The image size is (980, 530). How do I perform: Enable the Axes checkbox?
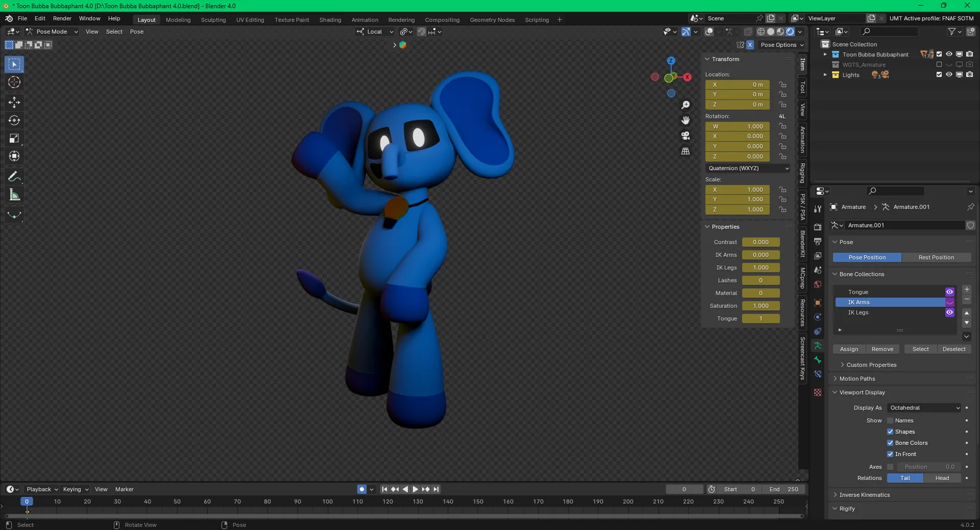[890, 467]
